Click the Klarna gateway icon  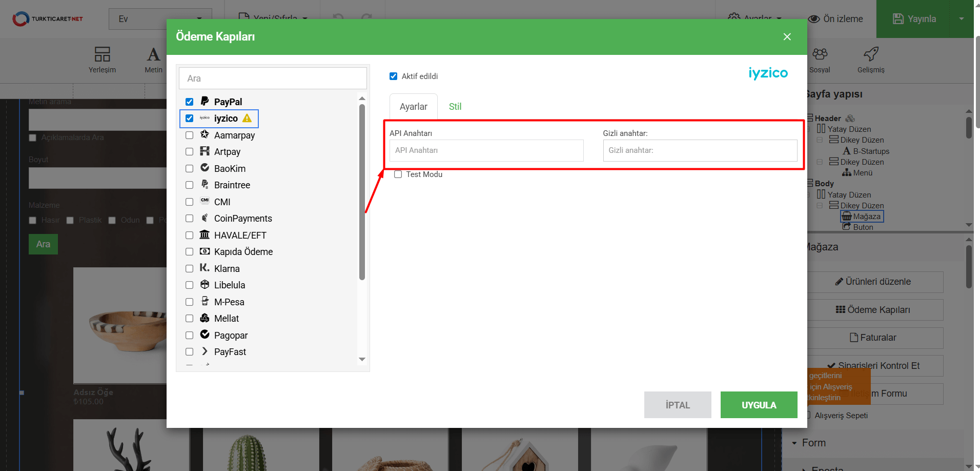[x=205, y=268]
